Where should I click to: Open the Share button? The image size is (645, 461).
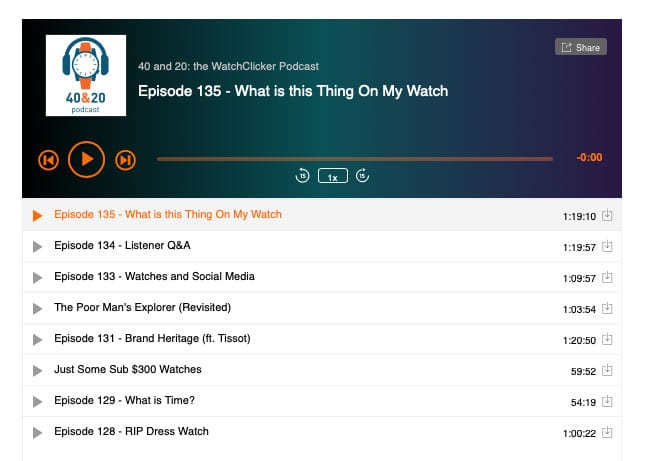[581, 47]
